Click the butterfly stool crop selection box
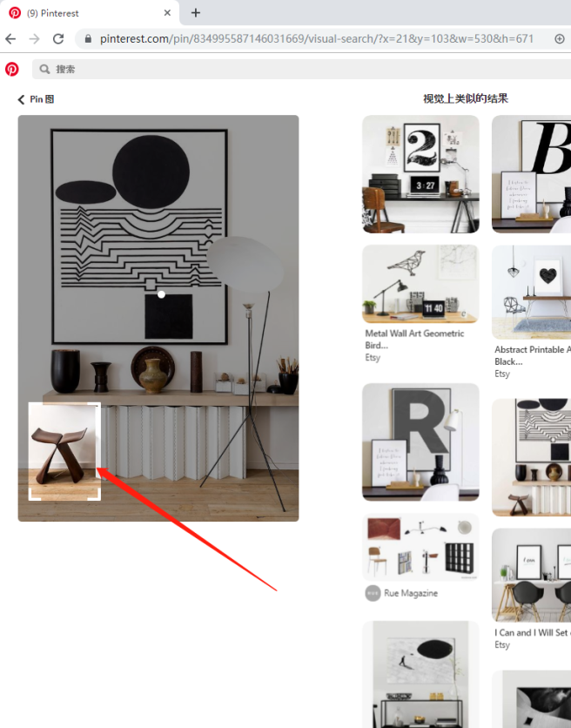The height and width of the screenshot is (728, 571). (x=64, y=451)
